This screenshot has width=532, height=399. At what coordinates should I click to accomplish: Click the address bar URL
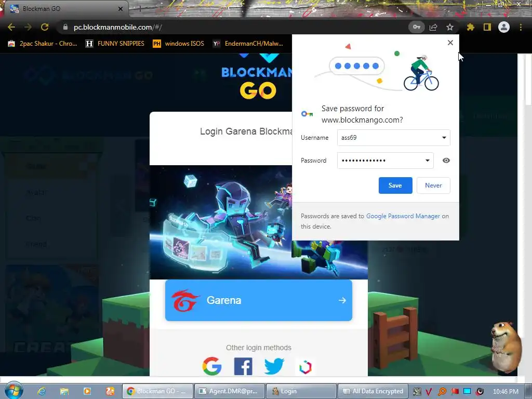[118, 27]
